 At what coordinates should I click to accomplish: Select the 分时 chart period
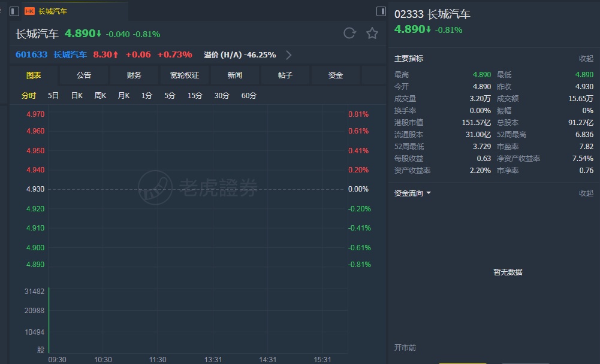(x=29, y=96)
